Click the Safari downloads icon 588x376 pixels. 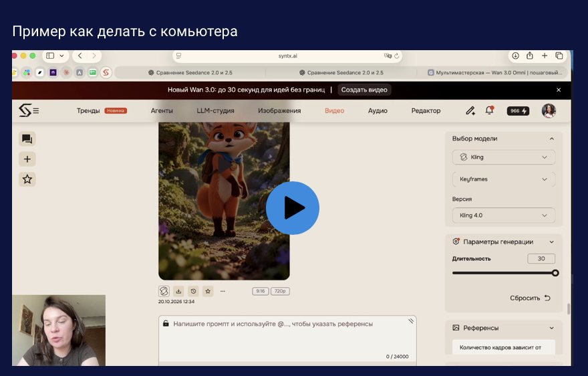pos(516,56)
